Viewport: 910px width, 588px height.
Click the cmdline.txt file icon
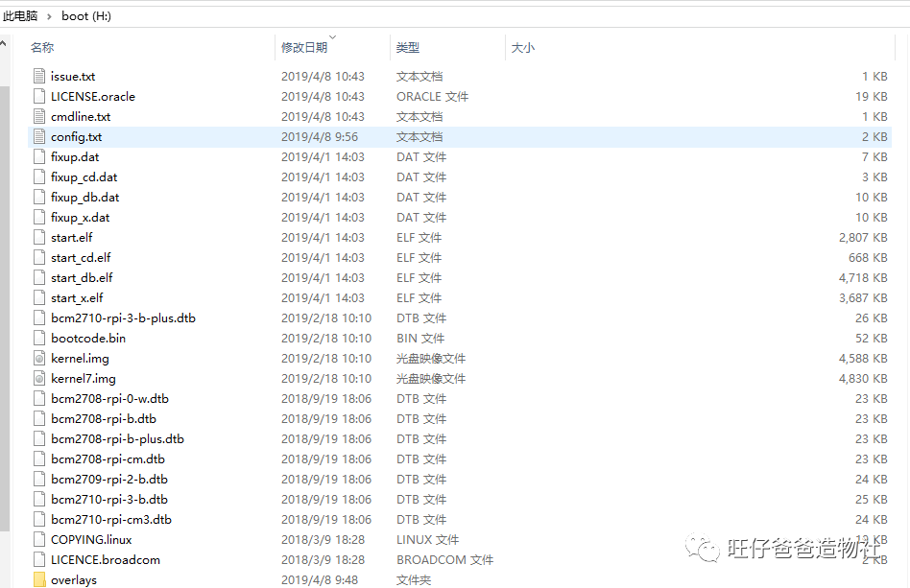(39, 117)
